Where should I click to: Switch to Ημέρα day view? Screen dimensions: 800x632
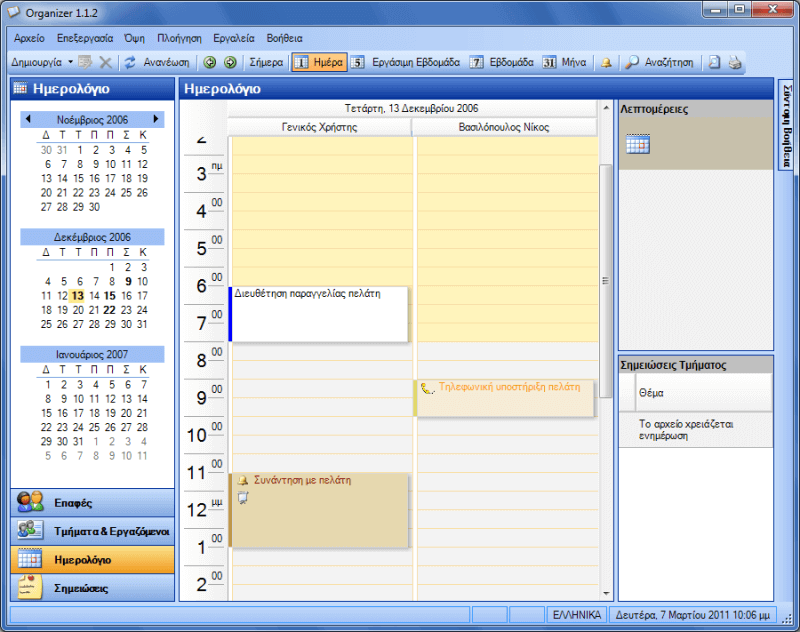tap(318, 62)
